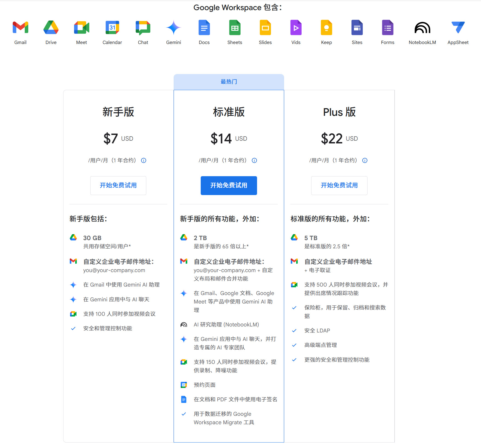Image resolution: width=481 pixels, height=448 pixels.
Task: Click Gmail icon beside 电子取证 feature
Action: pyautogui.click(x=294, y=261)
